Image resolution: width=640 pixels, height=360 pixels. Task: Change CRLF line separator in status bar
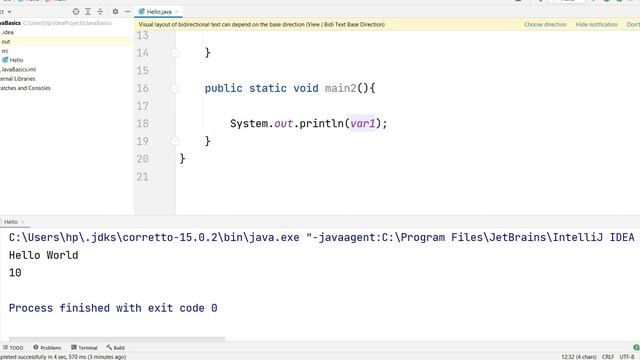click(608, 357)
